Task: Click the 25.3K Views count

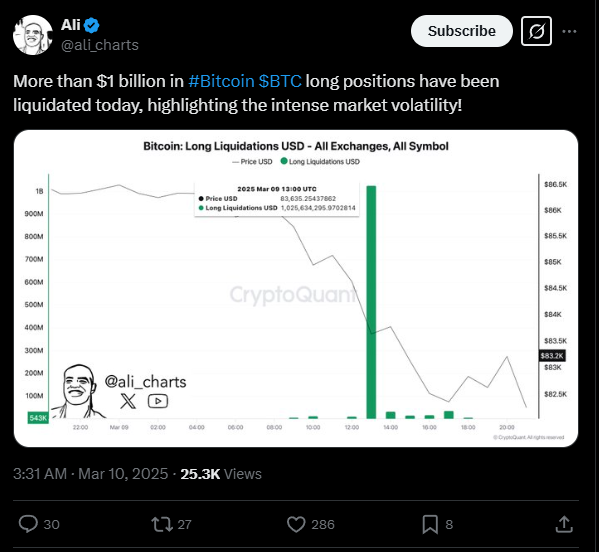Action: 221,474
